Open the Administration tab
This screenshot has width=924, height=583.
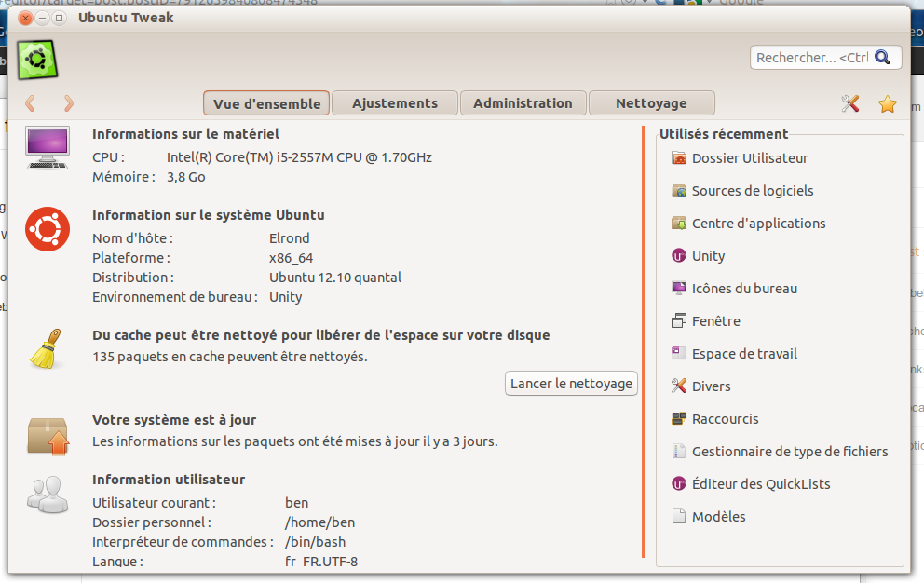pos(523,103)
